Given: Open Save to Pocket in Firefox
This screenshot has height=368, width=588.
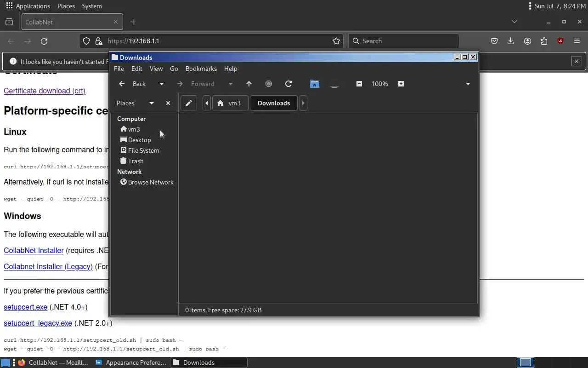Looking at the screenshot, I should coord(494,41).
